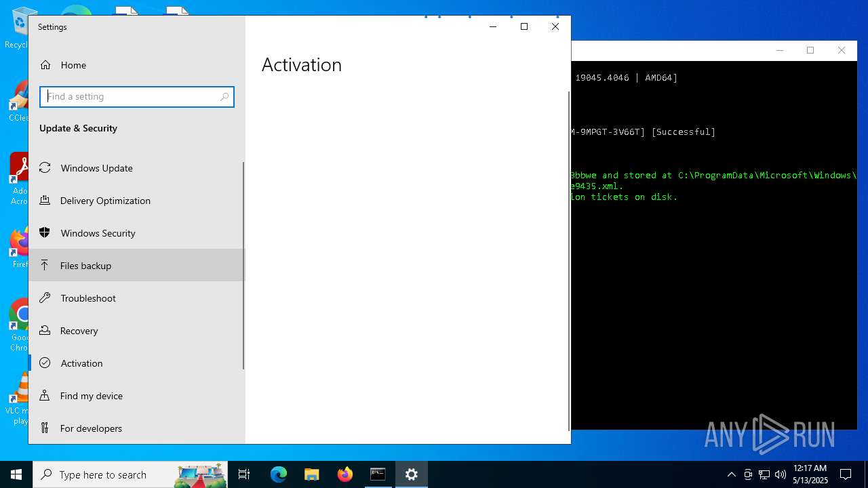Select the Windows Security shield icon
Screen dimensions: 868x488
click(45, 233)
